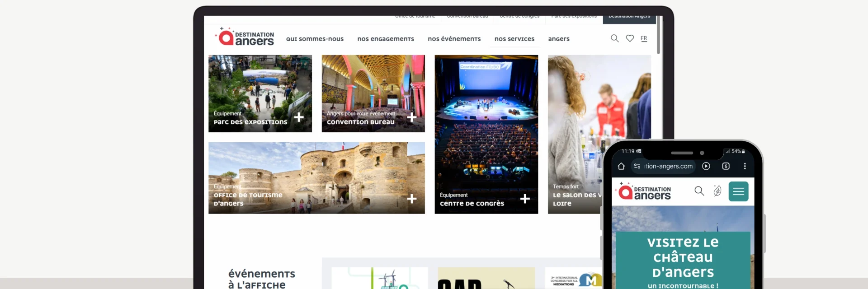Viewport: 868px width, 289px height.
Task: Open the Centre de Congrès auditorium card
Action: pos(486,134)
